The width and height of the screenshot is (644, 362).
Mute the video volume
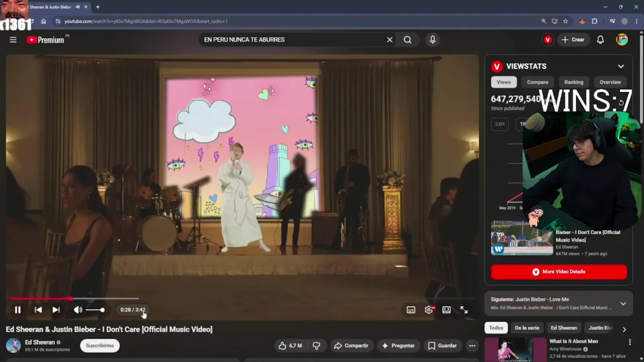pos(78,310)
